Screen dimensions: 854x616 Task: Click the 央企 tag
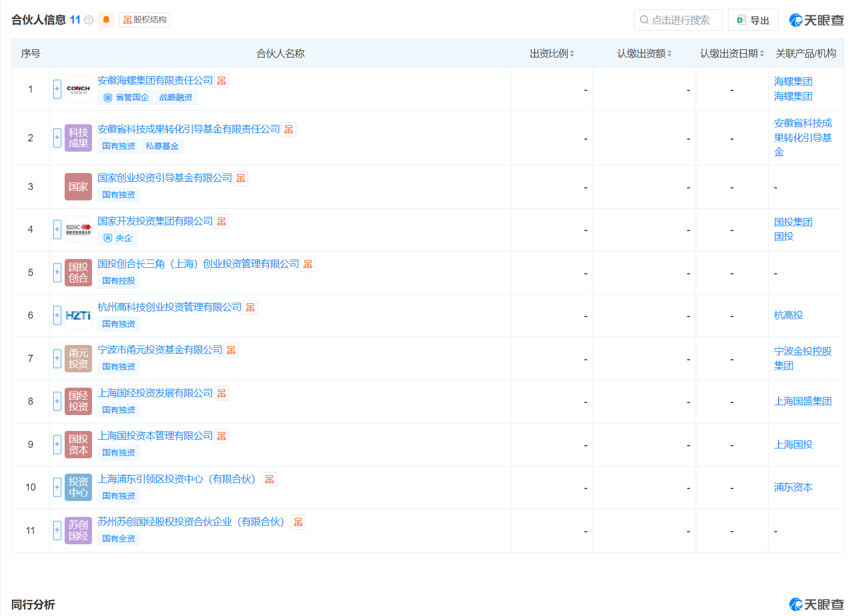pyautogui.click(x=118, y=238)
